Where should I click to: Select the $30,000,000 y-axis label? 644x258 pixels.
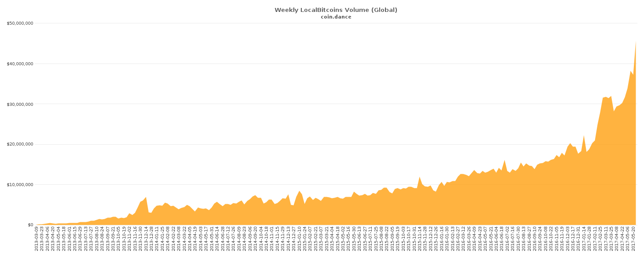point(20,104)
